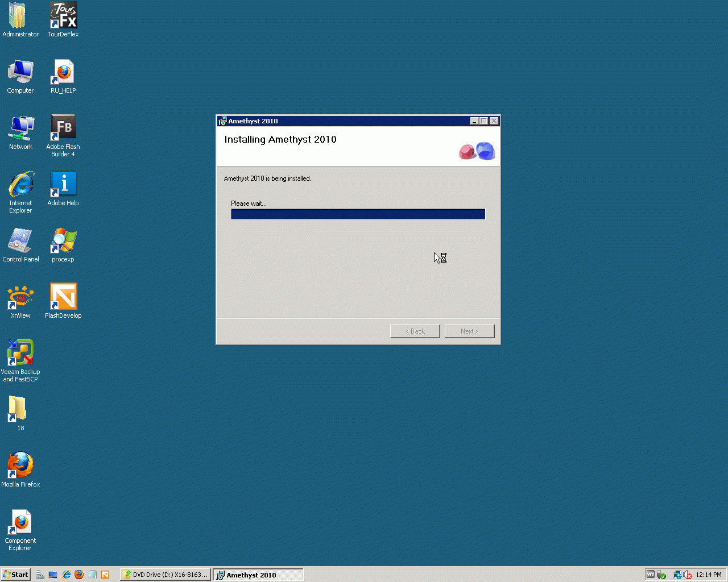
Task: Launch the procexp desktop shortcut
Action: [63, 245]
